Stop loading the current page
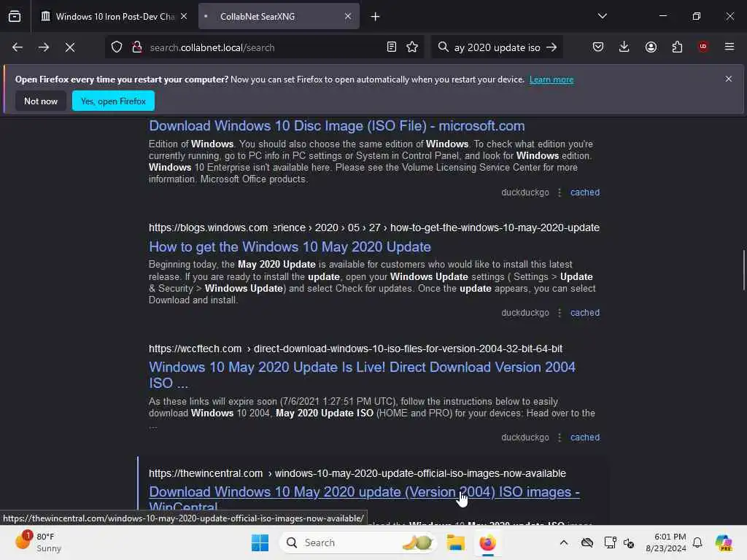This screenshot has height=560, width=747. coord(70,47)
